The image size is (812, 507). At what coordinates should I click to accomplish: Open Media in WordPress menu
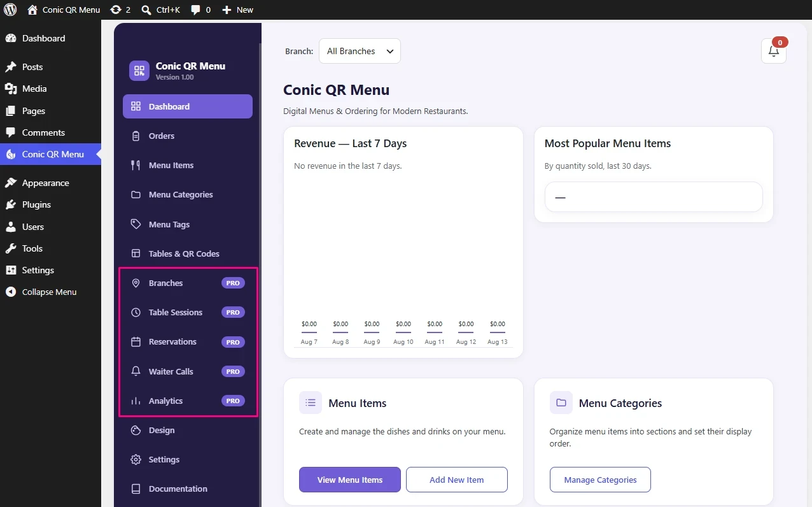51,89
